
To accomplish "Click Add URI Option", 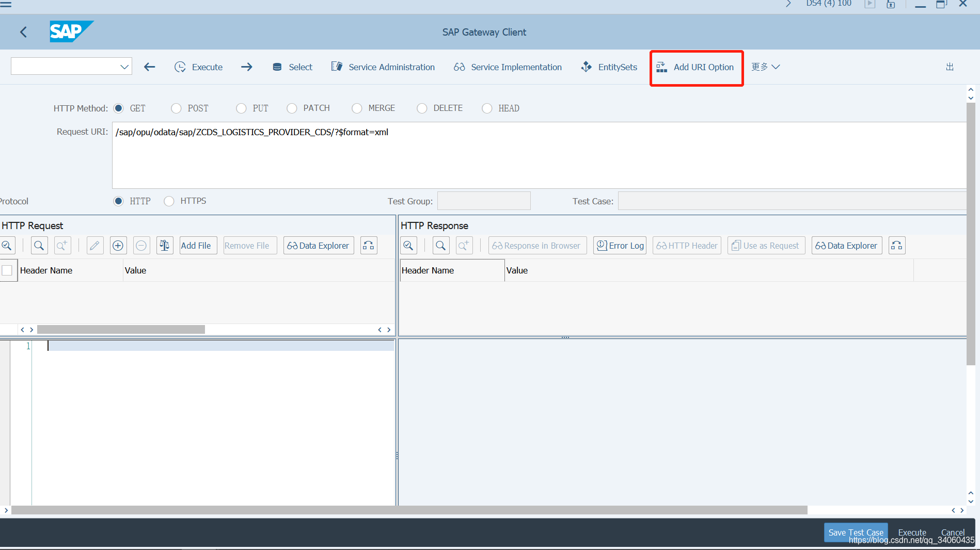I will coord(695,67).
